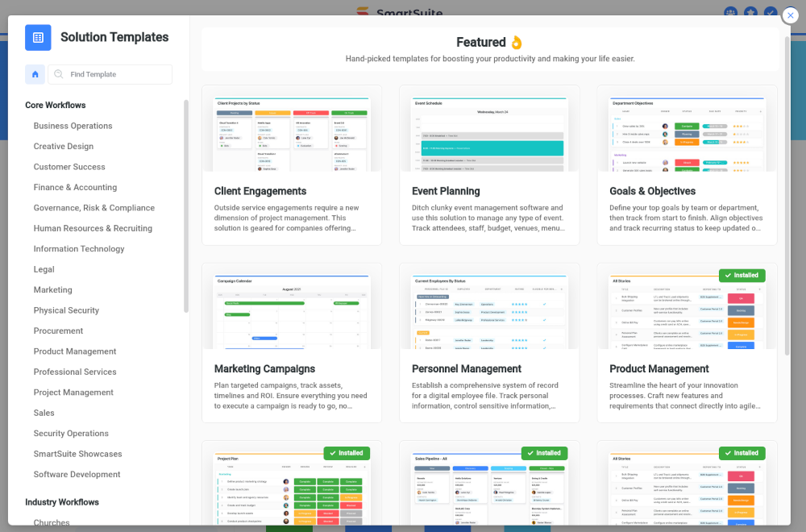Go to the templates home icon button
The image size is (806, 532).
click(x=35, y=74)
